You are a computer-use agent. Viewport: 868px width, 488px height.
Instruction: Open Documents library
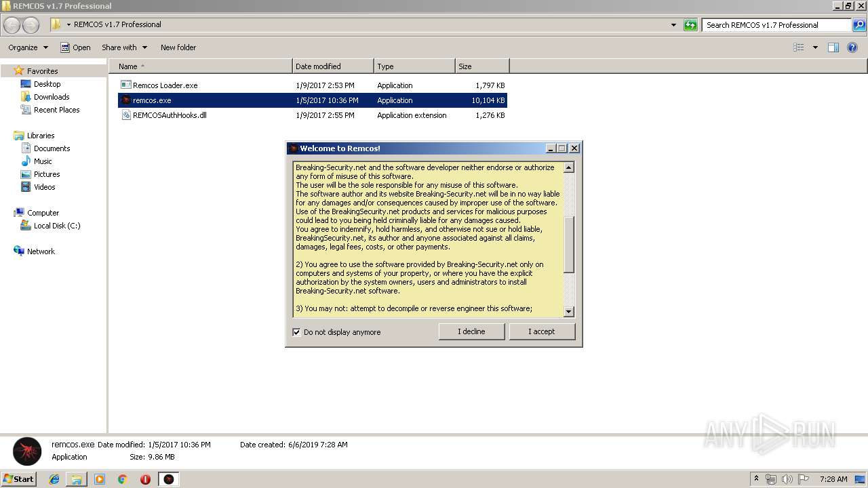pyautogui.click(x=52, y=148)
